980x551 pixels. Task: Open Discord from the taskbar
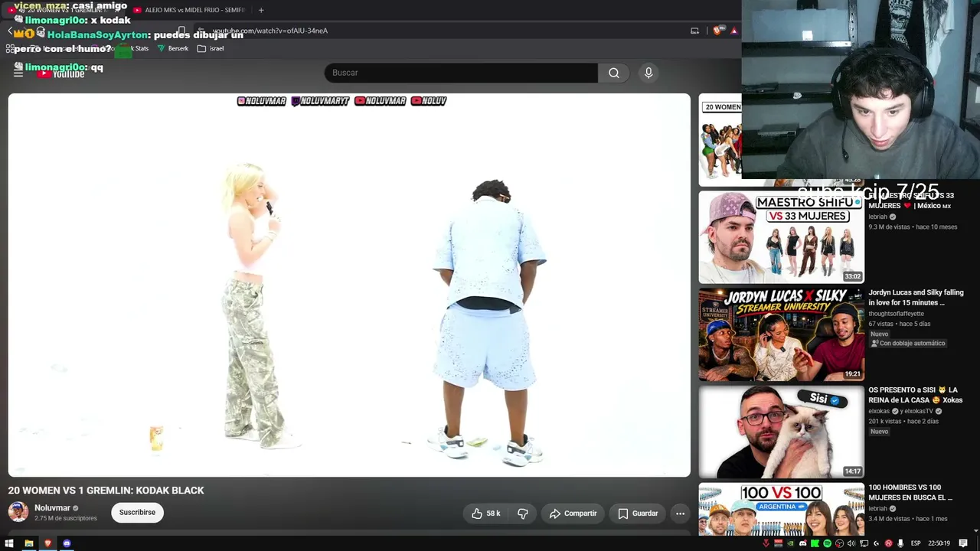pyautogui.click(x=67, y=543)
